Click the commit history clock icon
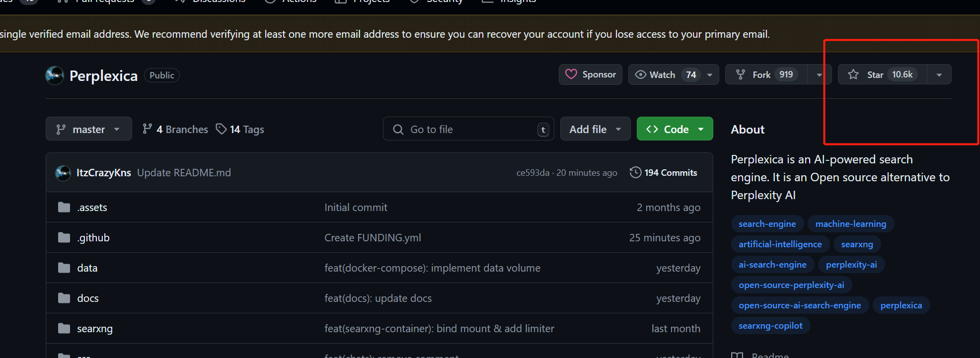 coord(635,172)
